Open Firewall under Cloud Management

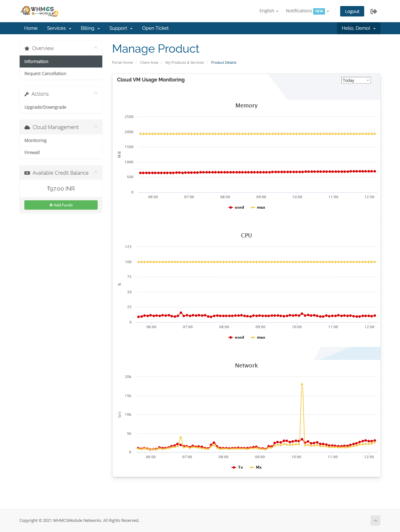61,152
